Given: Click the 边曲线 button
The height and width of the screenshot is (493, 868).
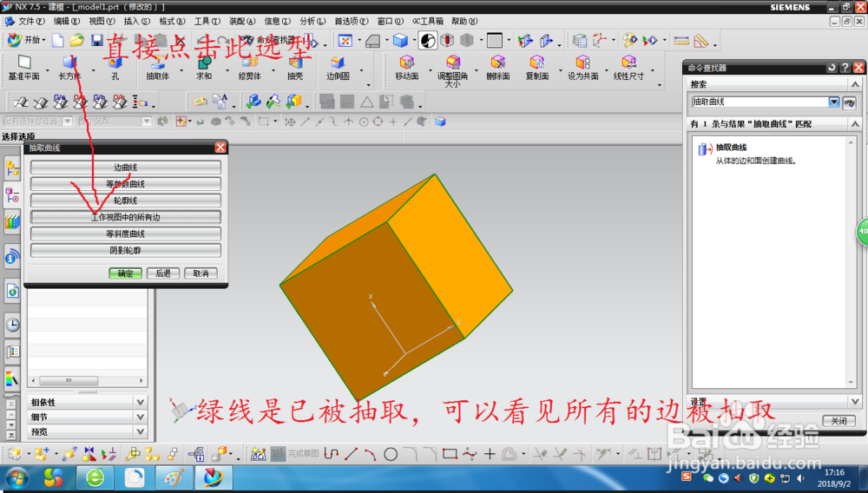Looking at the screenshot, I should pos(126,168).
